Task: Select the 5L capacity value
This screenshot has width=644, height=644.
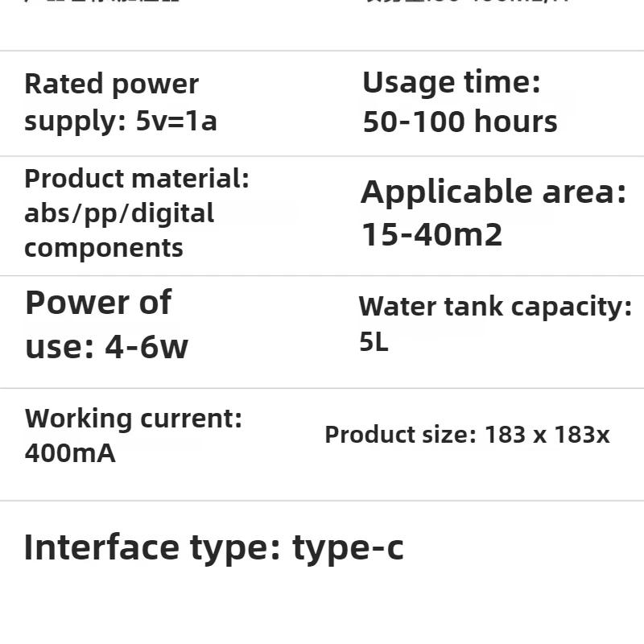Action: coord(374,342)
